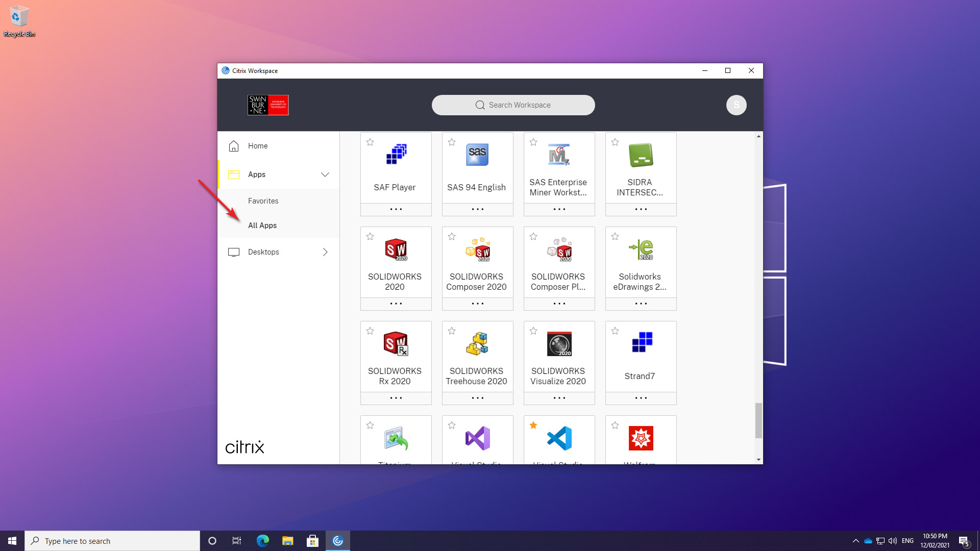Open more options for SOLIDWORKS Composer 2020
Image resolution: width=980 pixels, height=551 pixels.
coord(477,304)
